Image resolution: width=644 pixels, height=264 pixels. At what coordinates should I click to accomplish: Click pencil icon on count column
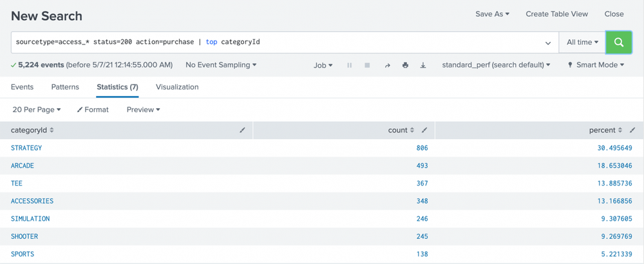(x=425, y=130)
